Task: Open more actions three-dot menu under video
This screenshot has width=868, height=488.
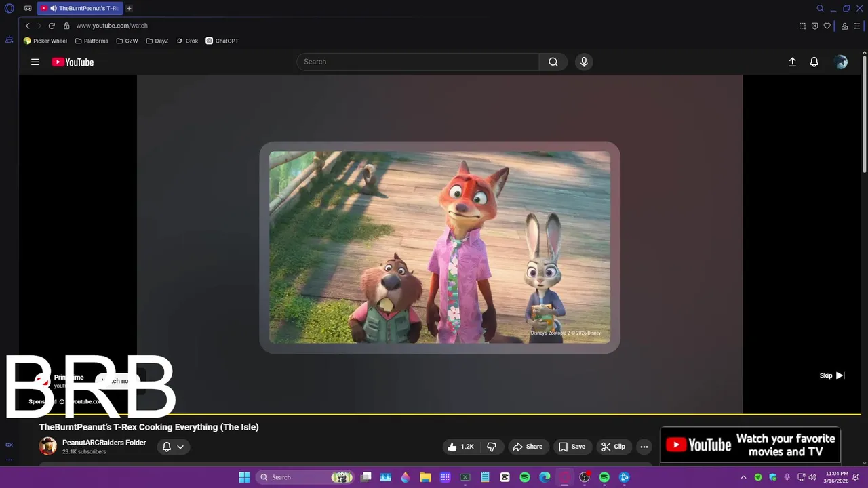Action: tap(644, 447)
